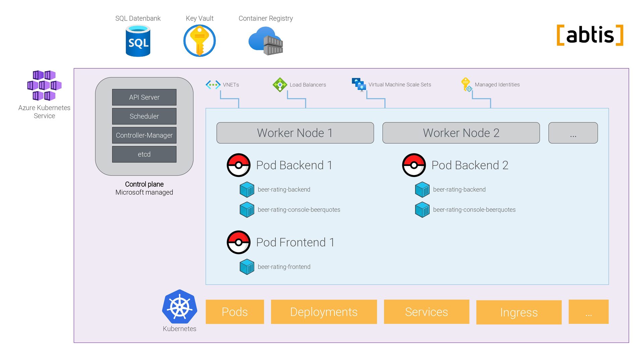644x362 pixels.
Task: Click the Azure Kubernetes Service icon
Action: click(x=44, y=85)
